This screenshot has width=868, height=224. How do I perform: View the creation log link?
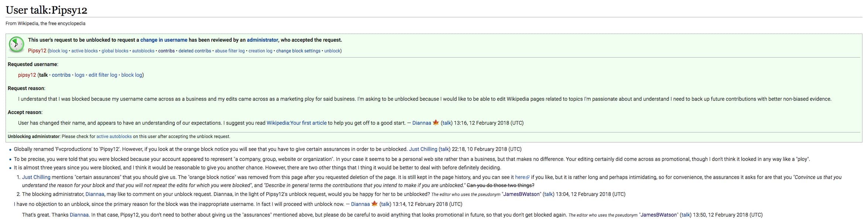[260, 51]
